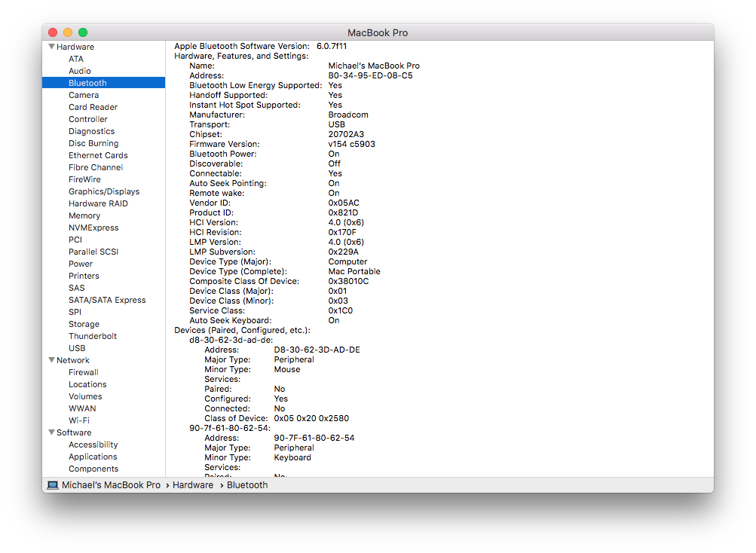
Task: Select Parallel SCSI in the sidebar
Action: (93, 252)
